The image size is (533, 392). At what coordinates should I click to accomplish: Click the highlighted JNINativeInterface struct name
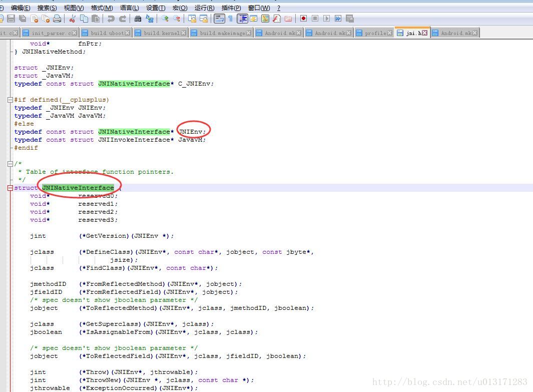point(78,188)
